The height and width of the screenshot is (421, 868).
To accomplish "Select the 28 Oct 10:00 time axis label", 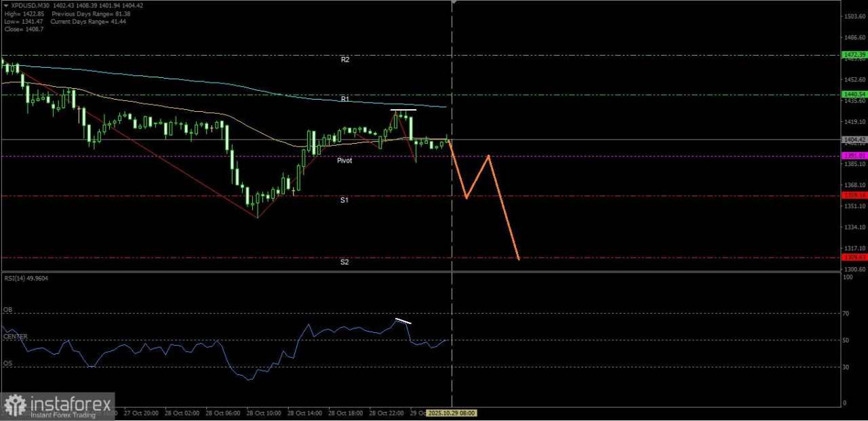I will (x=263, y=413).
